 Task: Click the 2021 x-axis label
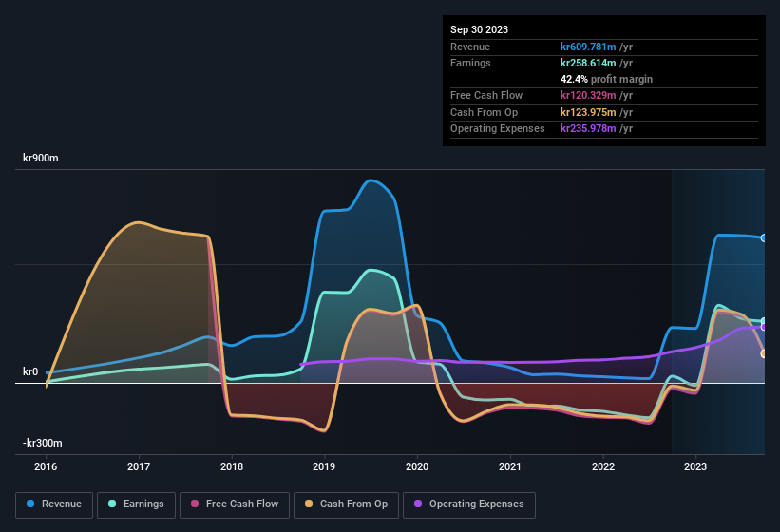(x=510, y=466)
